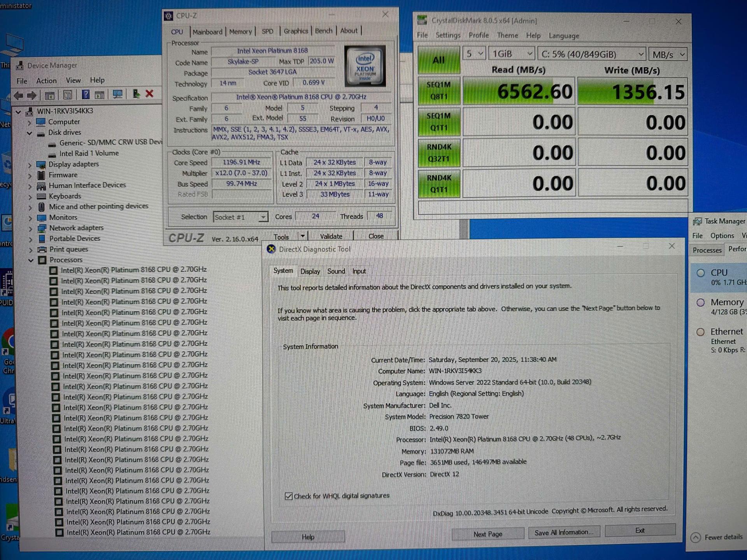This screenshot has height=560, width=747.
Task: Collapse the Disk drives tree in Device Manager
Action: 30,133
